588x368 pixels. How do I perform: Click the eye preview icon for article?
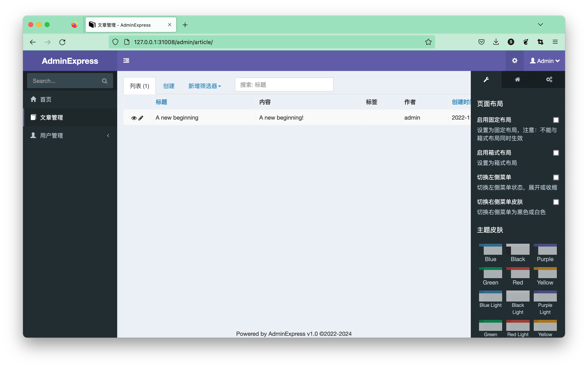(x=133, y=118)
